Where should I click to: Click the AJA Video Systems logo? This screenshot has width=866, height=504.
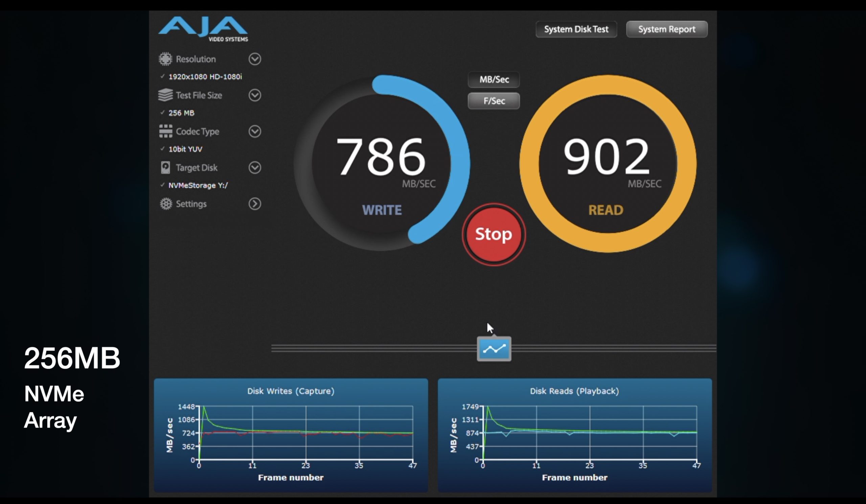(x=203, y=29)
